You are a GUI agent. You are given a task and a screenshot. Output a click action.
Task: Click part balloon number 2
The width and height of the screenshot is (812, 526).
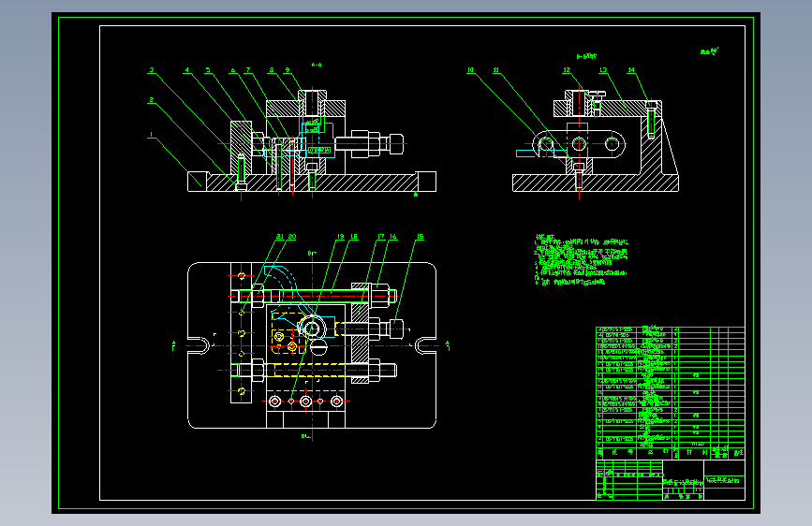click(151, 100)
